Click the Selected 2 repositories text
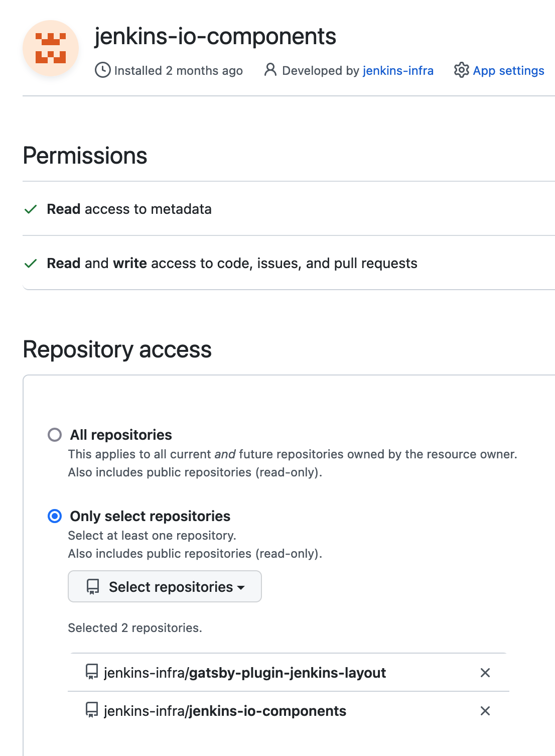 coord(134,627)
